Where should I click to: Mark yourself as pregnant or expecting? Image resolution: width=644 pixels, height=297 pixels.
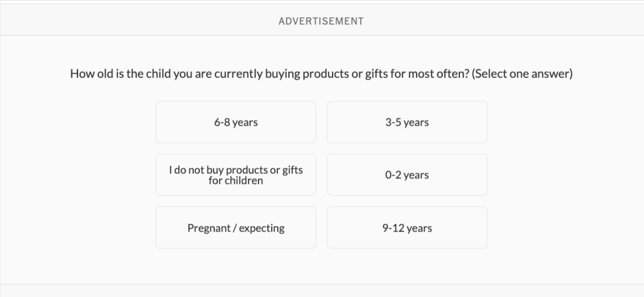pos(236,228)
